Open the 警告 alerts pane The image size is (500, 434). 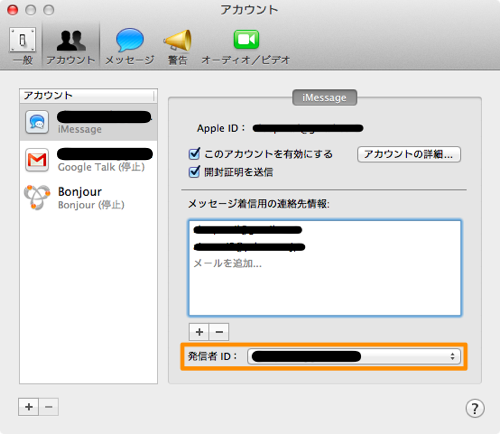tap(177, 46)
